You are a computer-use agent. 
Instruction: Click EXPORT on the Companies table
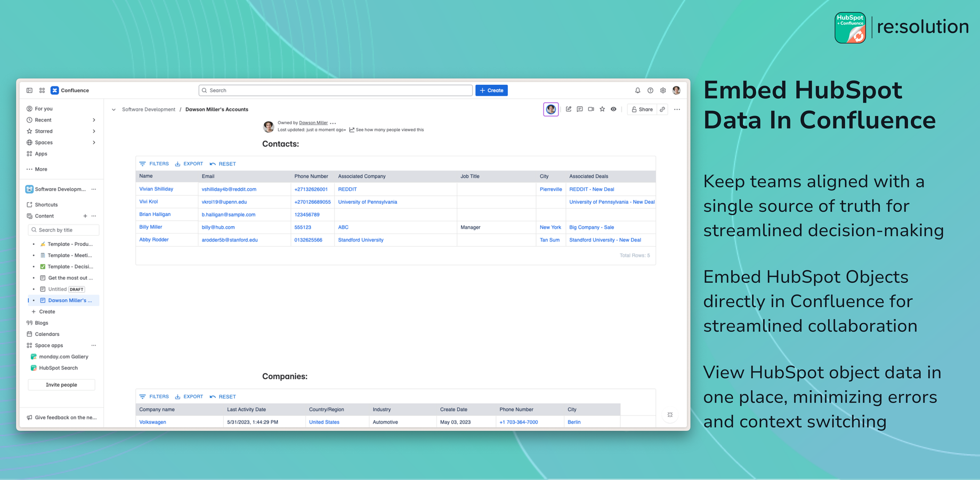pyautogui.click(x=189, y=397)
